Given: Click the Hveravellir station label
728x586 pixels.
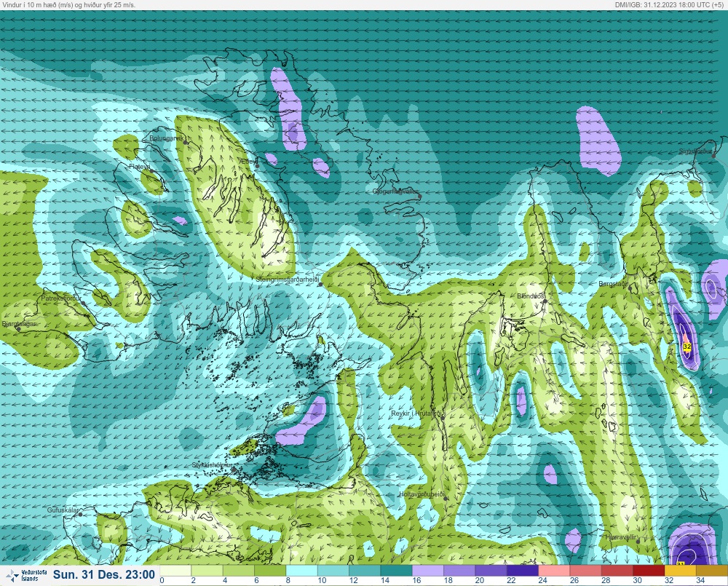Looking at the screenshot, I should [620, 536].
